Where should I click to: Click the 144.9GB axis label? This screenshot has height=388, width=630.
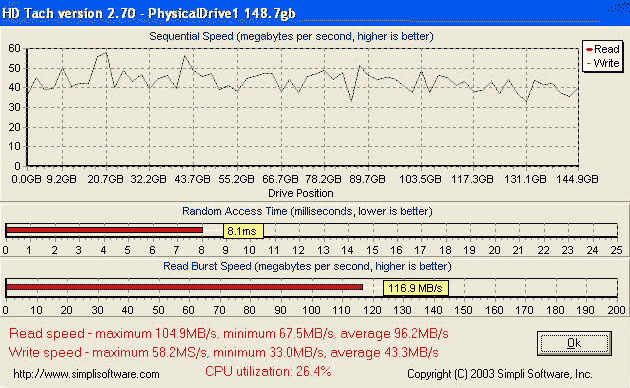tap(577, 179)
